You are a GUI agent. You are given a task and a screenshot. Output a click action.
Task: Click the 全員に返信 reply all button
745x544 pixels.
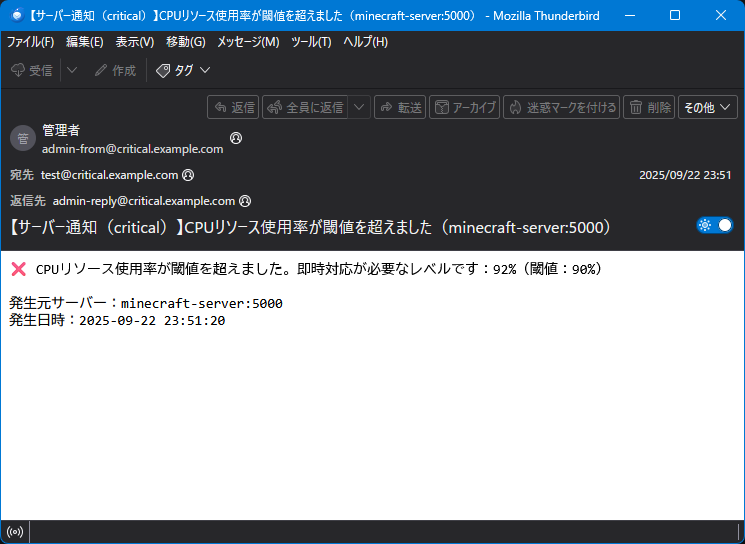click(305, 107)
